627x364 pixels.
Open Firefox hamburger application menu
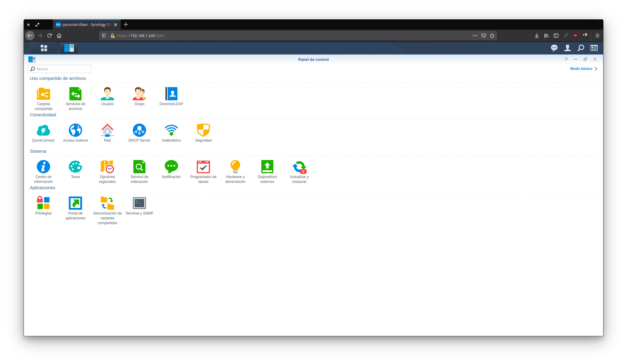597,36
